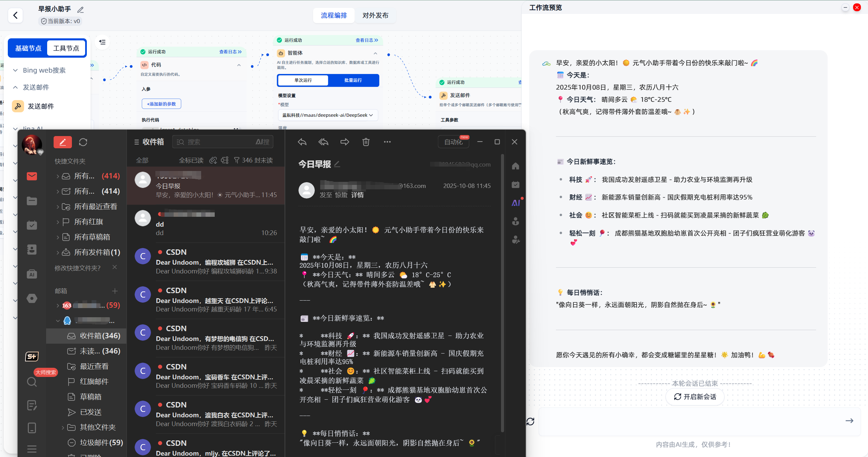
Task: Expand the 所有红旗 folder
Action: click(58, 222)
